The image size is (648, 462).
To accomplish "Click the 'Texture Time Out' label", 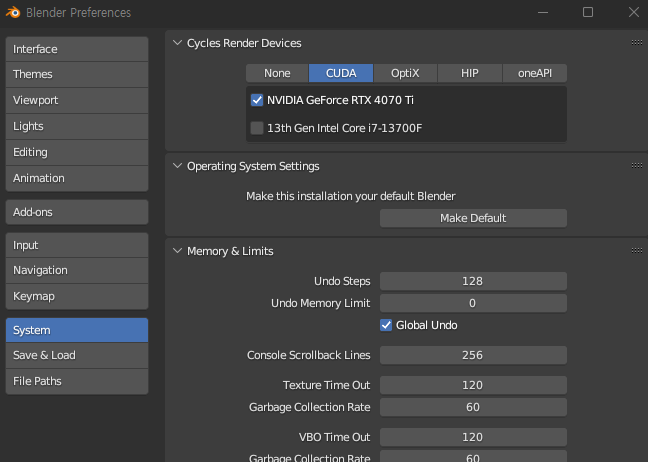I will pyautogui.click(x=326, y=385).
